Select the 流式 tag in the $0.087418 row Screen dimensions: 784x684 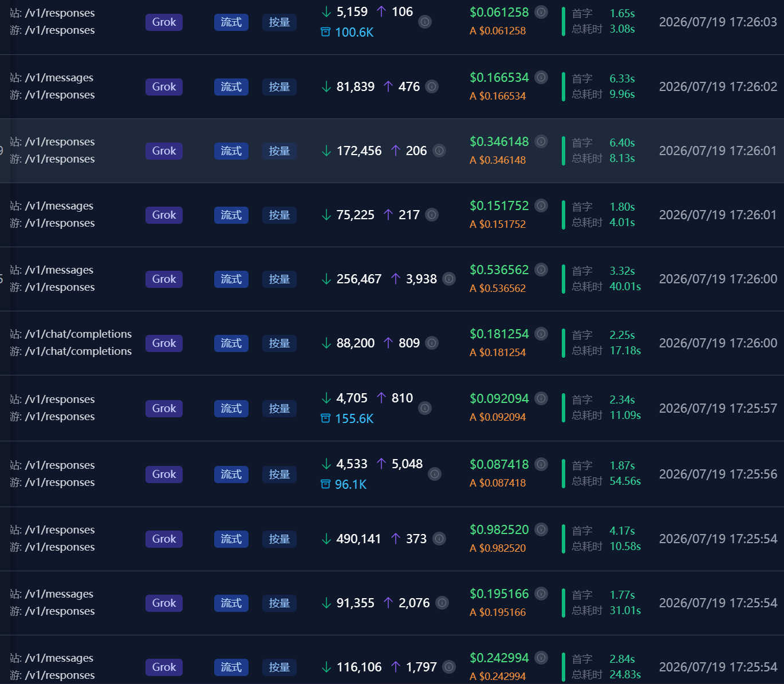pos(231,474)
